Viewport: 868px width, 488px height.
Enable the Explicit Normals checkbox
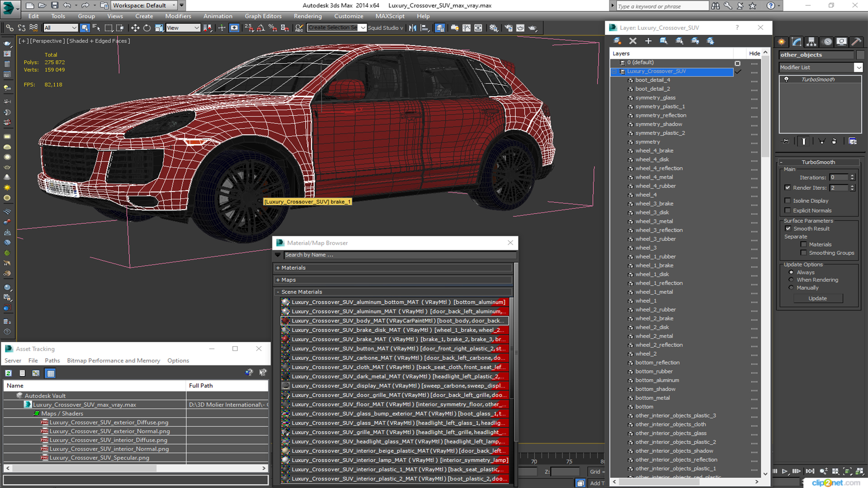[788, 211]
